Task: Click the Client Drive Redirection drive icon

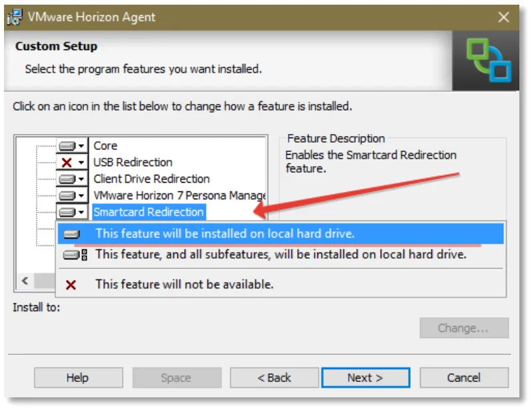Action: click(x=67, y=179)
